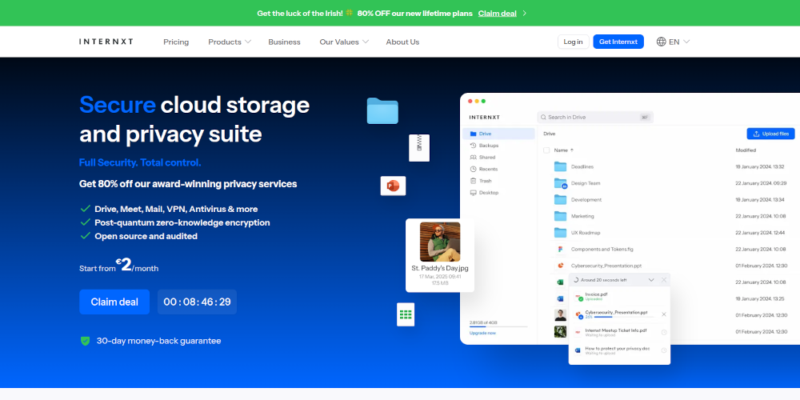800x400 pixels.
Task: Click the green plant photo thumbnail in the file list
Action: tap(560, 332)
